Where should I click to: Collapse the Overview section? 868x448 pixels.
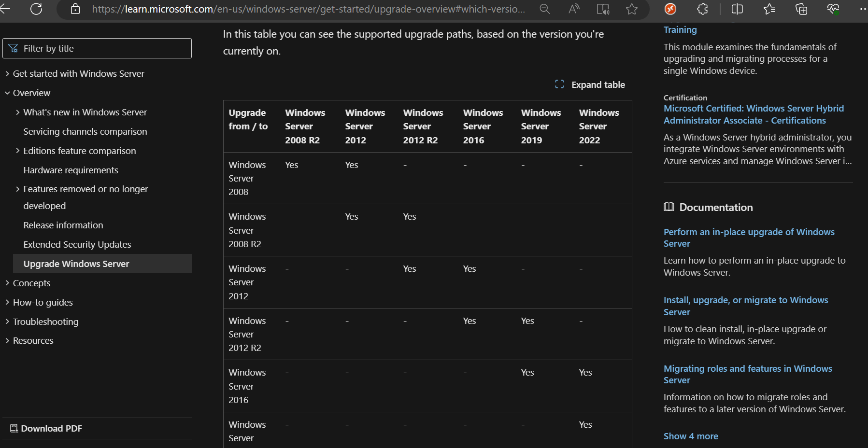(7, 93)
